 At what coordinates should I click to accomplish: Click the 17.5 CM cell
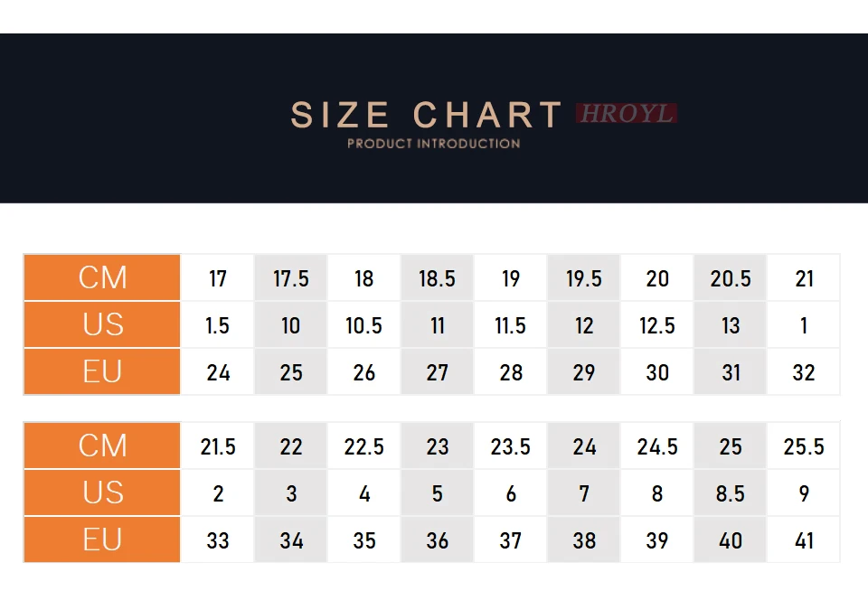pos(290,277)
